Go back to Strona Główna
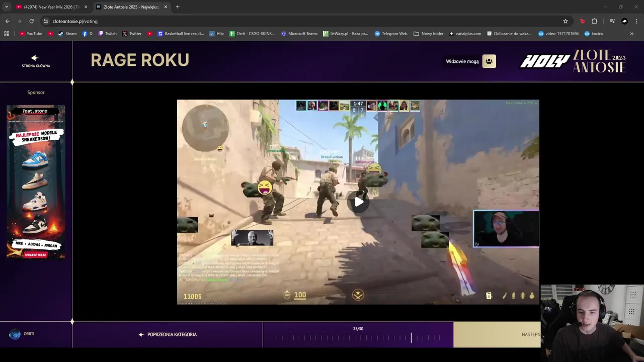Screen dimensions: 644x362 click(36, 61)
